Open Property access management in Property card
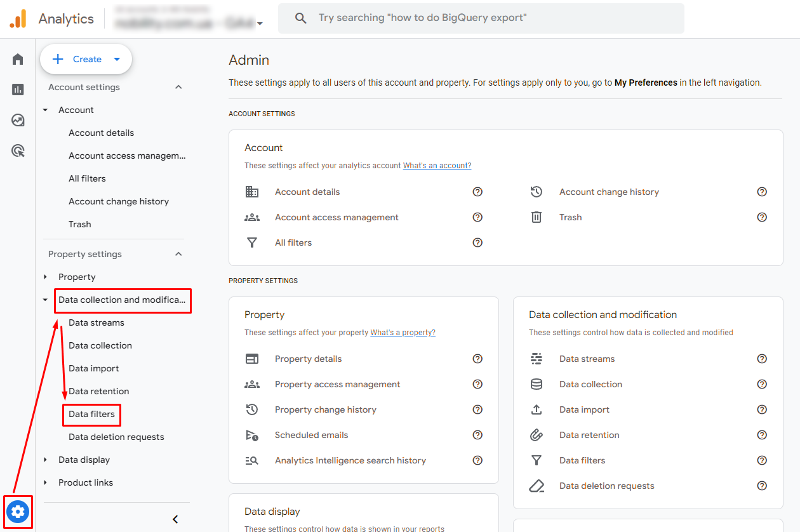The width and height of the screenshot is (800, 532). [337, 384]
